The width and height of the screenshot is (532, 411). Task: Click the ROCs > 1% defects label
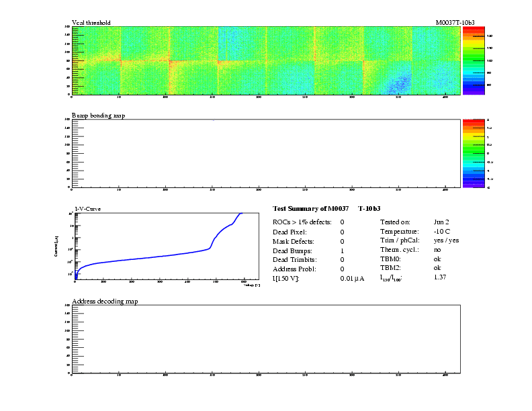[x=302, y=222]
